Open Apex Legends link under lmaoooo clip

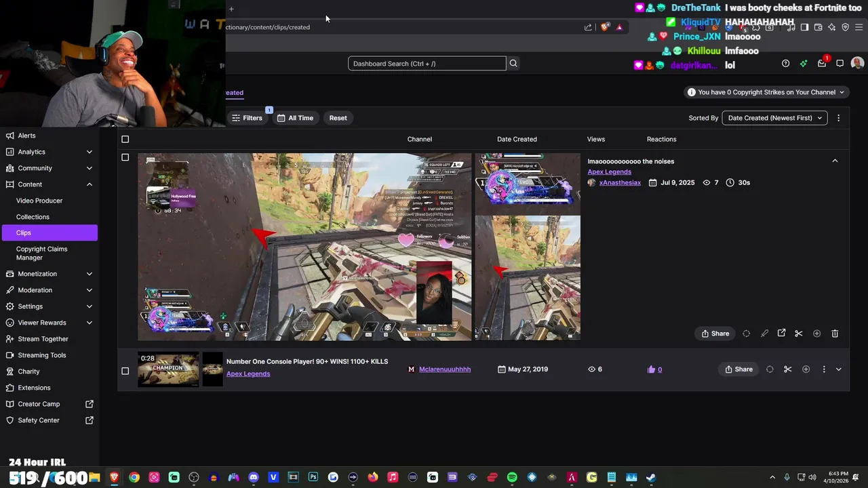609,171
